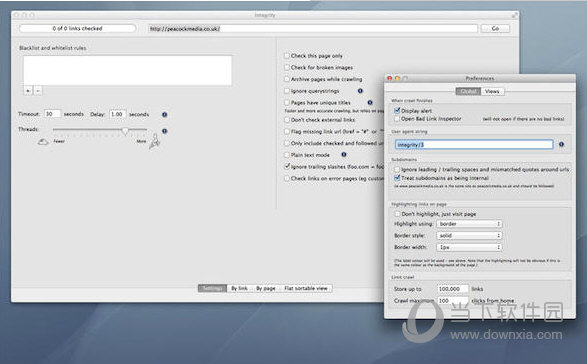Open the Border width dropdown
Viewport: 587px width, 364px height.
(469, 247)
